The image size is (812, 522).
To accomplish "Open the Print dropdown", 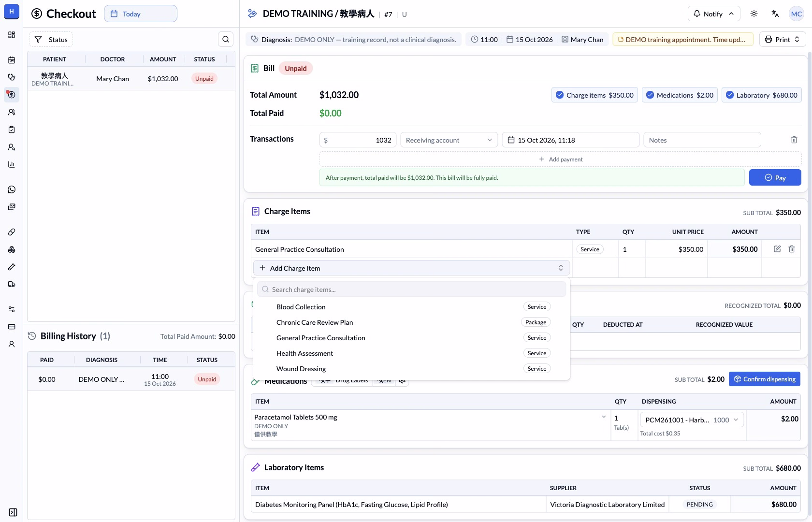I will click(x=783, y=39).
